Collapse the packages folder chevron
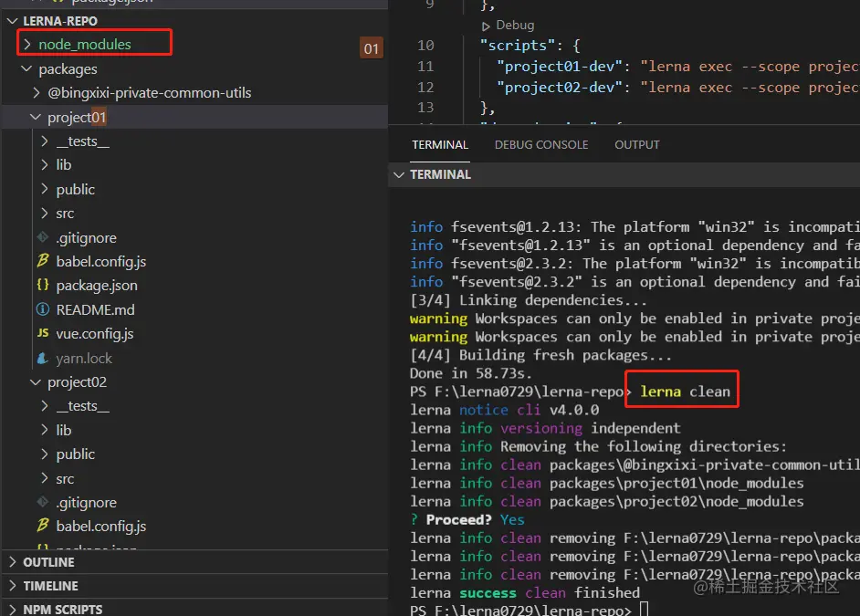 (x=26, y=68)
